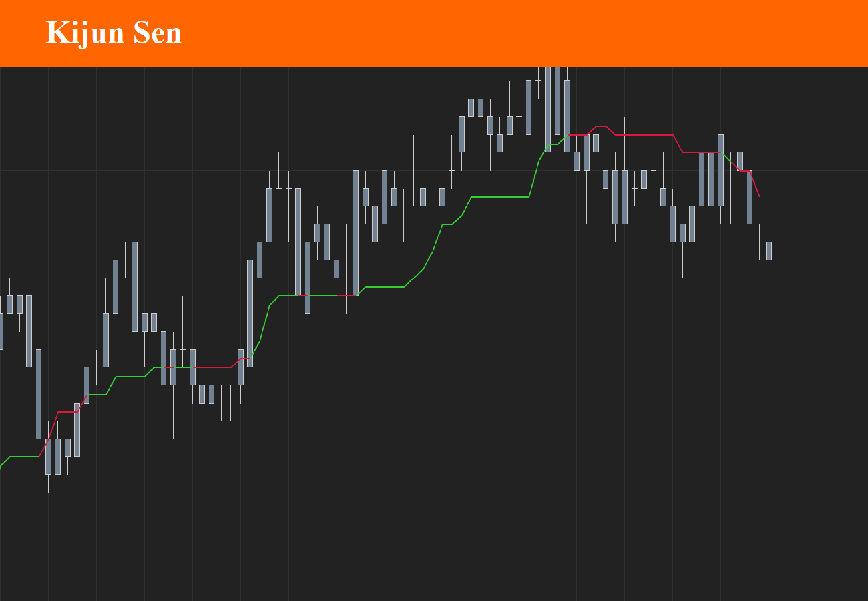The width and height of the screenshot is (868, 601).
Task: Select the green plateau just before final peak rise
Action: pyautogui.click(x=500, y=197)
